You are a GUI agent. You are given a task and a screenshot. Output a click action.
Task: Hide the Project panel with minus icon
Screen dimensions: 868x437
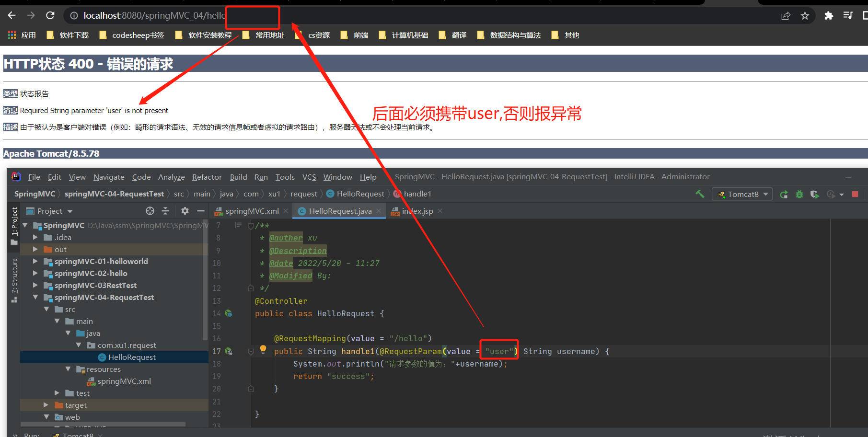[x=201, y=211]
